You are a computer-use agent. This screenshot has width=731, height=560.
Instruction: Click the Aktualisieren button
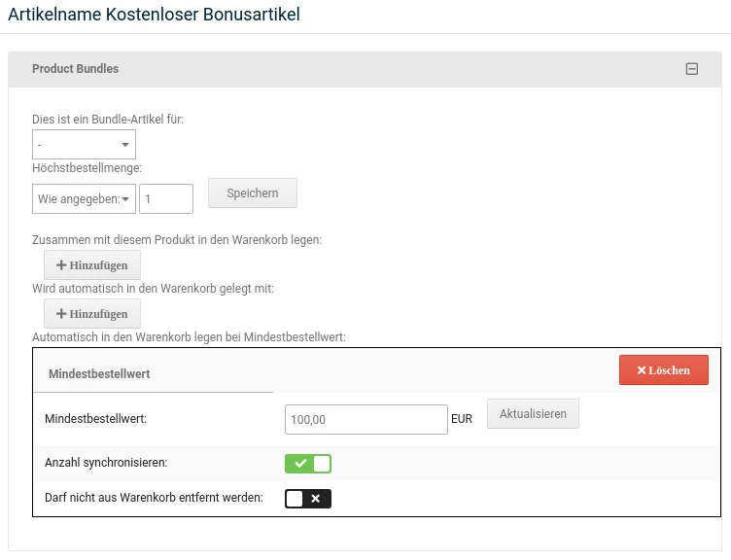533,413
